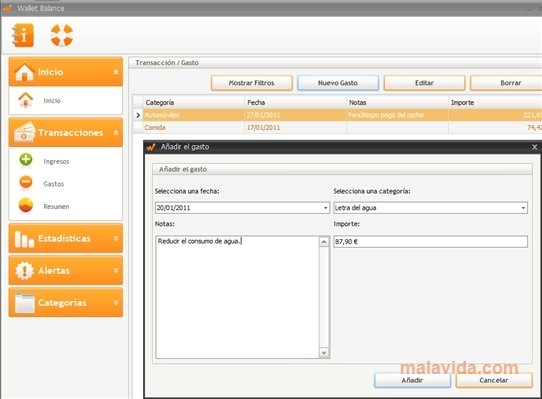Open Inicio in the sidebar
Viewport: 542px width, 399px height.
pyautogui.click(x=52, y=101)
